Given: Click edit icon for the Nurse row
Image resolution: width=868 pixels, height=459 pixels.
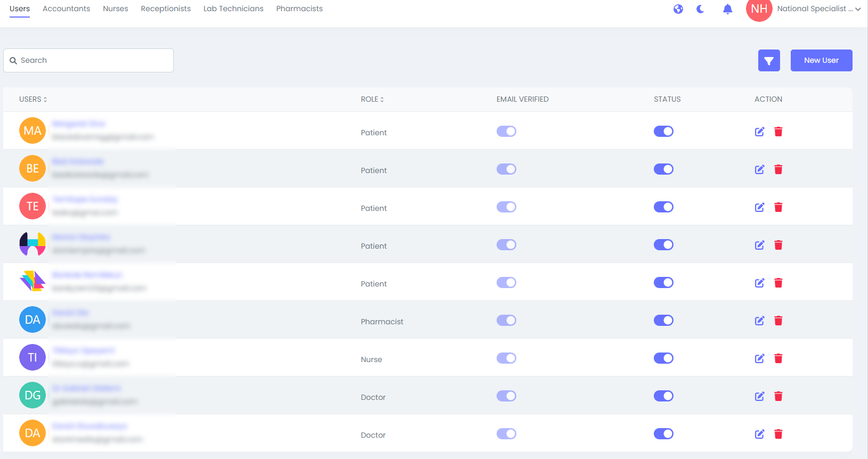Looking at the screenshot, I should [759, 358].
